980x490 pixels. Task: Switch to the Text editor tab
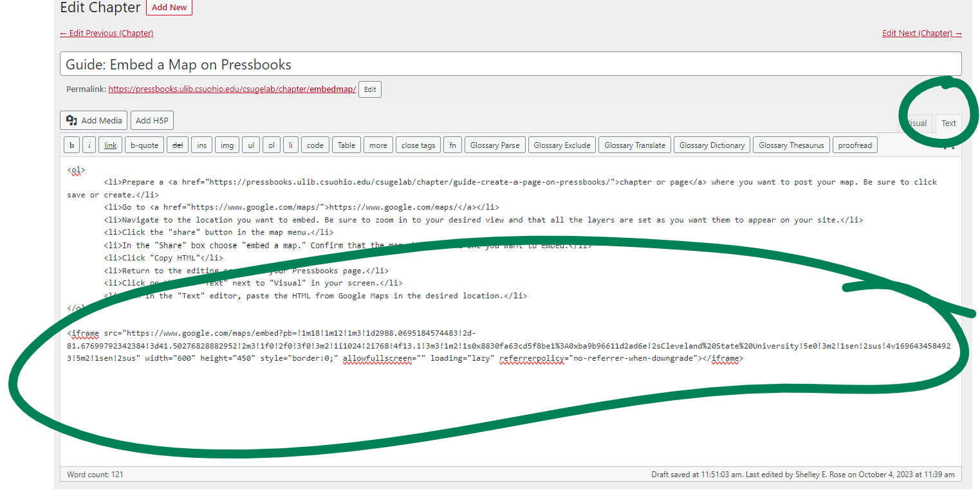coord(948,123)
